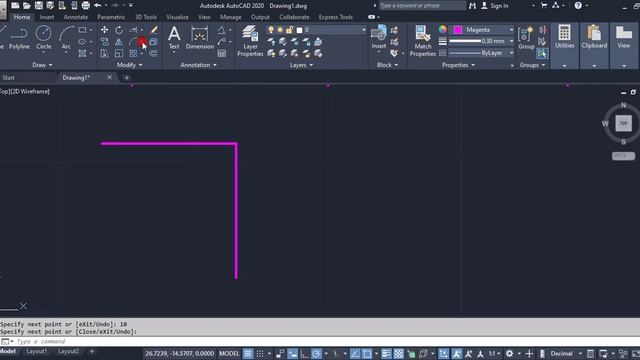The image size is (640, 360).
Task: Toggle the drawing grid display in status bar
Action: coord(248,353)
